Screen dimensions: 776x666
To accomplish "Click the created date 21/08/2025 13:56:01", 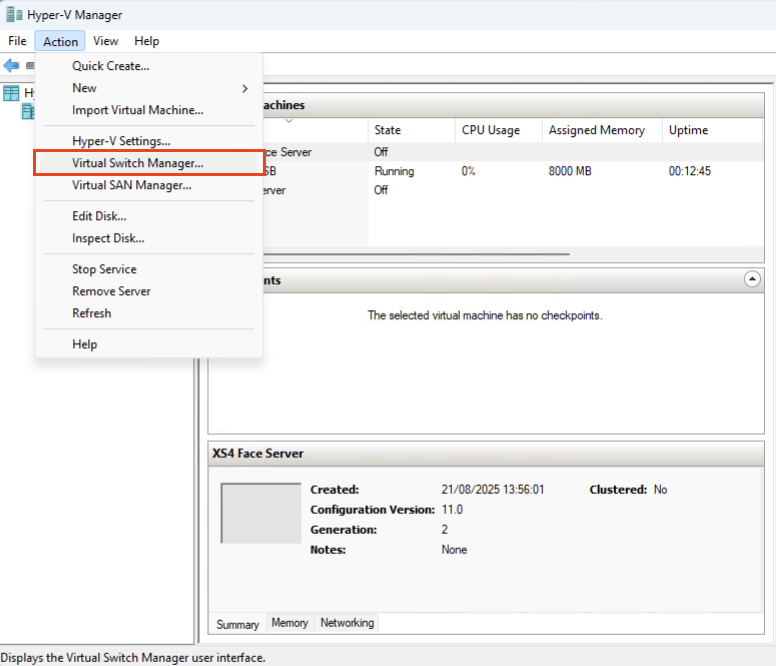I will click(492, 489).
